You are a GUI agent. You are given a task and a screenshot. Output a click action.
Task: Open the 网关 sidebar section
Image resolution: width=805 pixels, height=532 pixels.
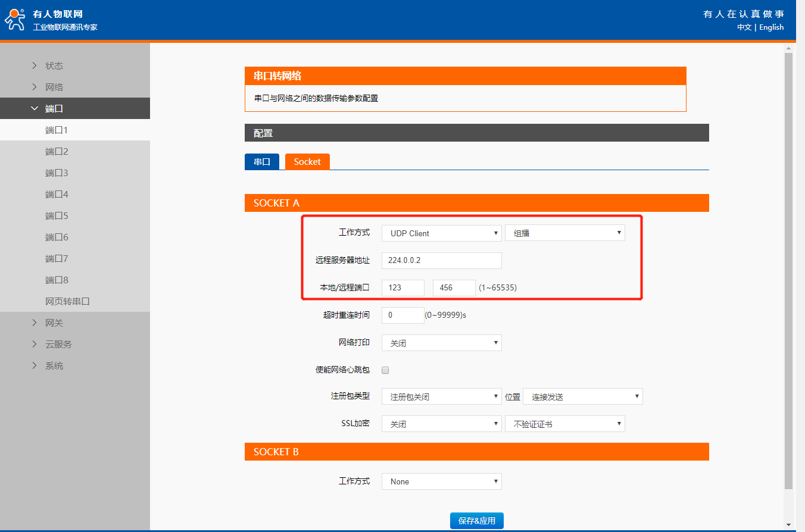coord(54,323)
